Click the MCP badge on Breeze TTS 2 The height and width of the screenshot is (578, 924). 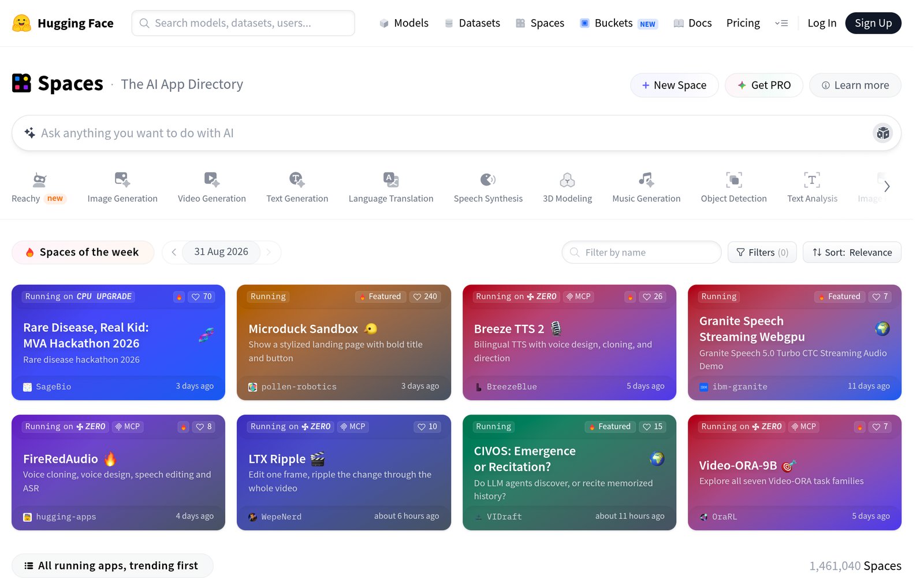578,297
